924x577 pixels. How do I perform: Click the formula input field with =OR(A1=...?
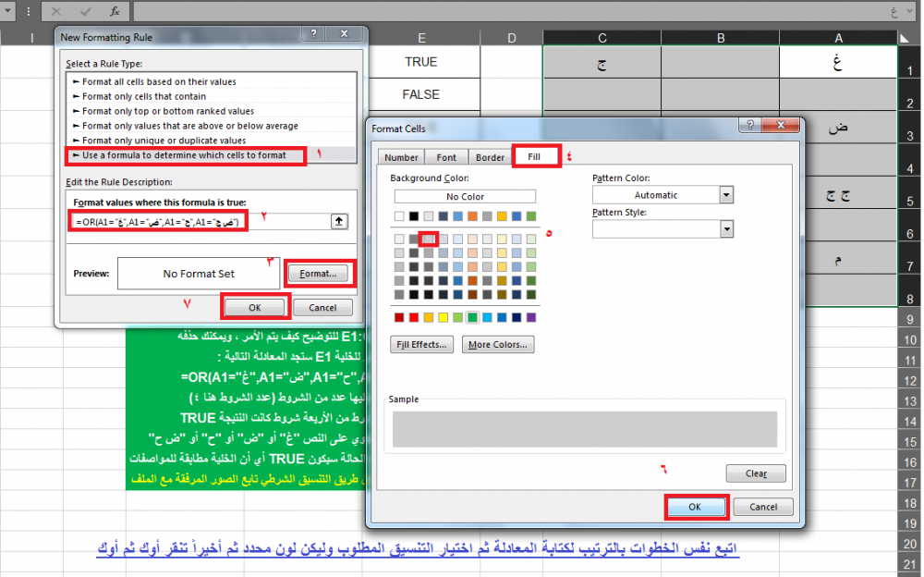201,222
